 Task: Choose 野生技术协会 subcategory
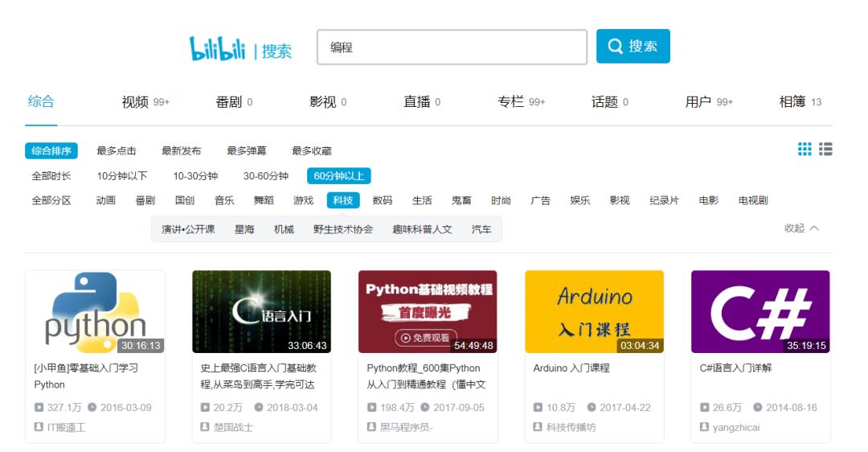pos(343,228)
